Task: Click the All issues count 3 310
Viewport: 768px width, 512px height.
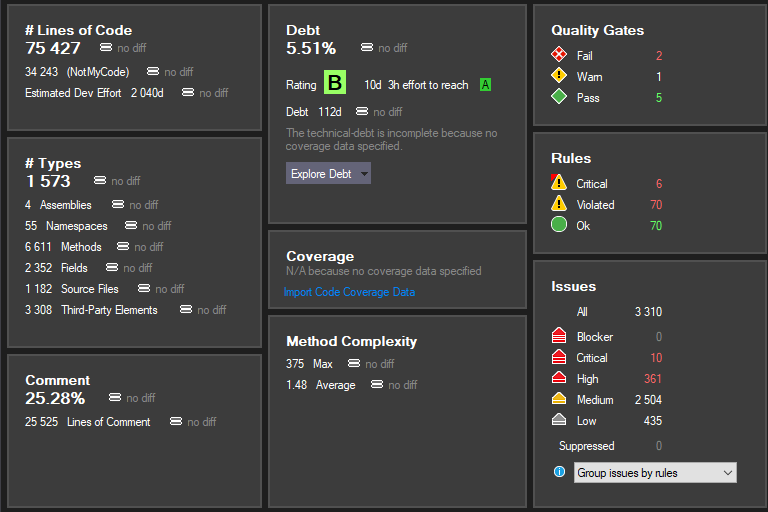Action: click(647, 313)
